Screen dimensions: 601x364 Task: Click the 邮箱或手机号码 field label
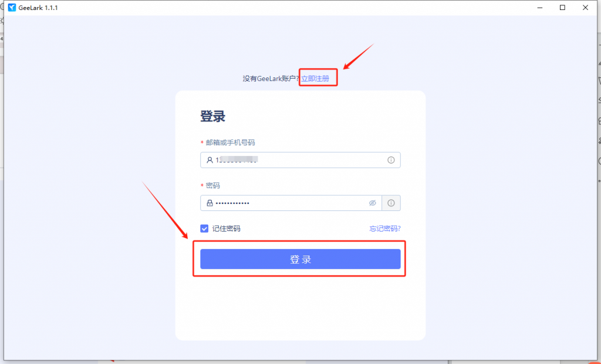pyautogui.click(x=230, y=142)
